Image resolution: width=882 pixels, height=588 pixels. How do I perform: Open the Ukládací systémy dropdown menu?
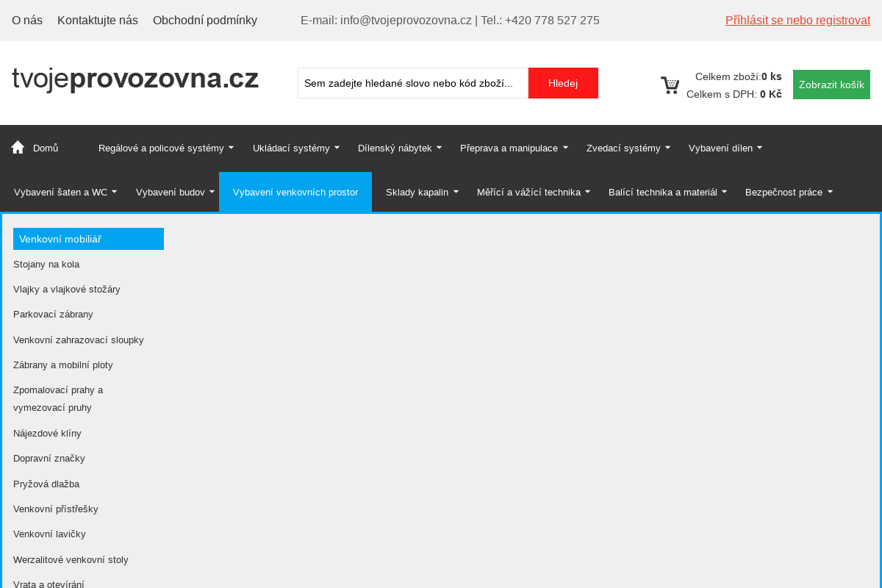[x=291, y=148]
